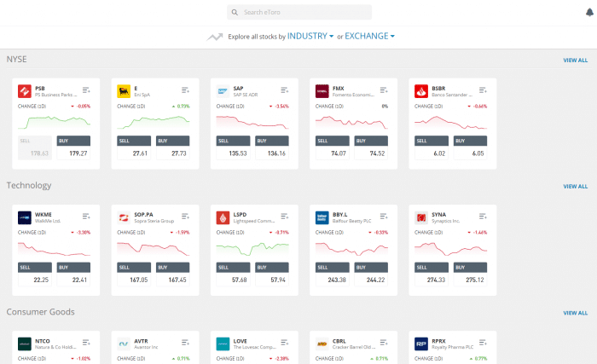Open WKME company logo
Screen dimensions: 597x364
[25, 217]
